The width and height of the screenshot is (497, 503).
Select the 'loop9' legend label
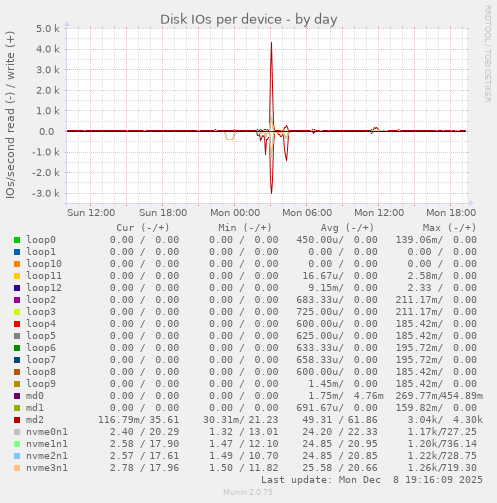pyautogui.click(x=41, y=384)
